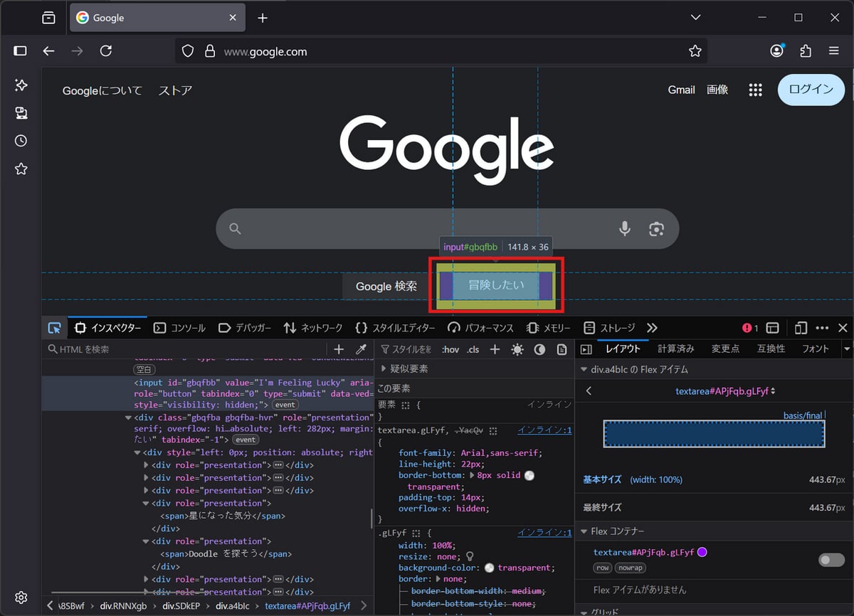
Task: Open the textarea#APjFqb.gLFyf flex item selector
Action: 725,391
